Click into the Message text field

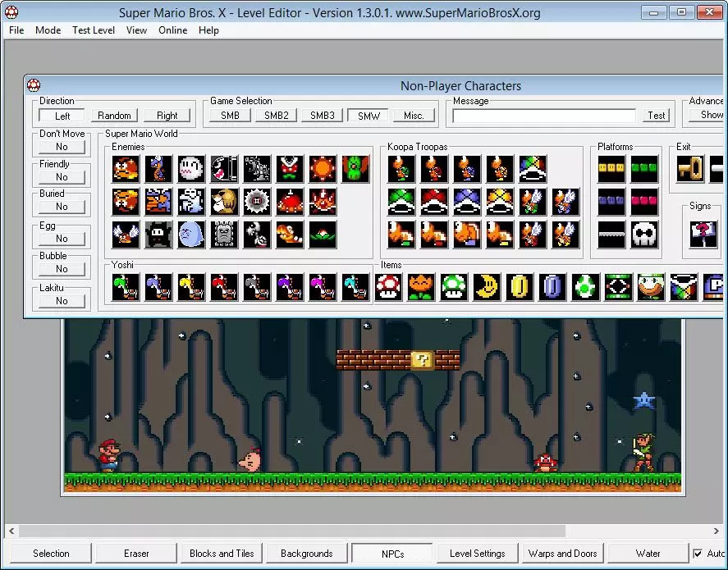(544, 116)
